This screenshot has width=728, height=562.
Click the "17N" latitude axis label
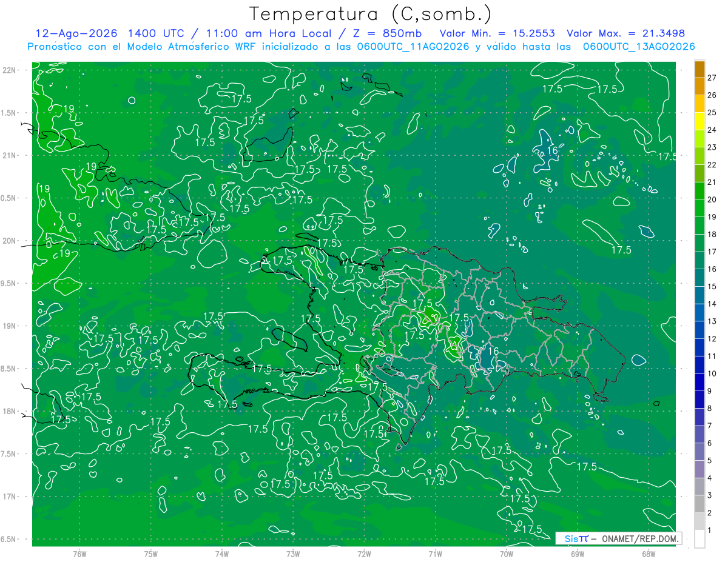(10, 497)
